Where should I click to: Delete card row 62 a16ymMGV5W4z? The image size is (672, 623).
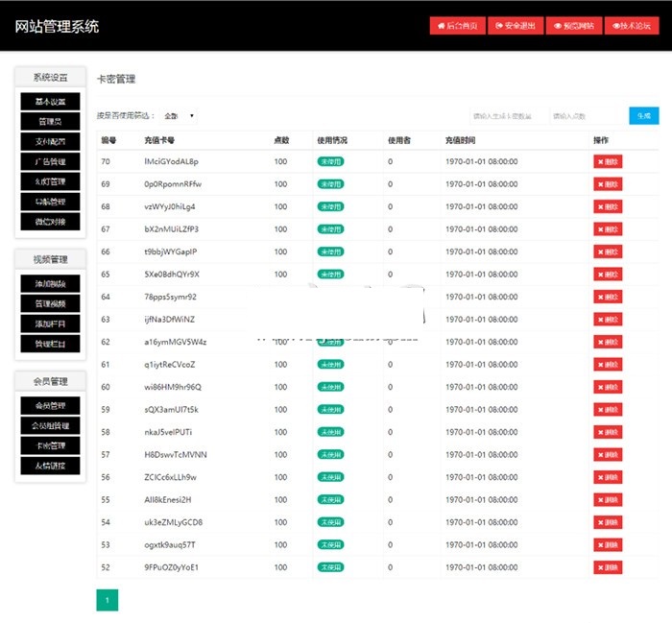608,342
